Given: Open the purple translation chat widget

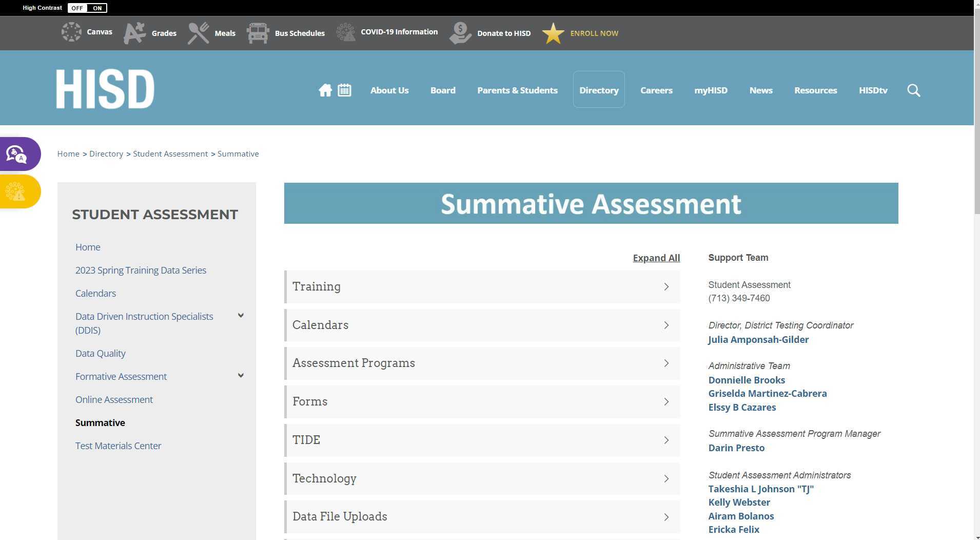Looking at the screenshot, I should tap(16, 153).
